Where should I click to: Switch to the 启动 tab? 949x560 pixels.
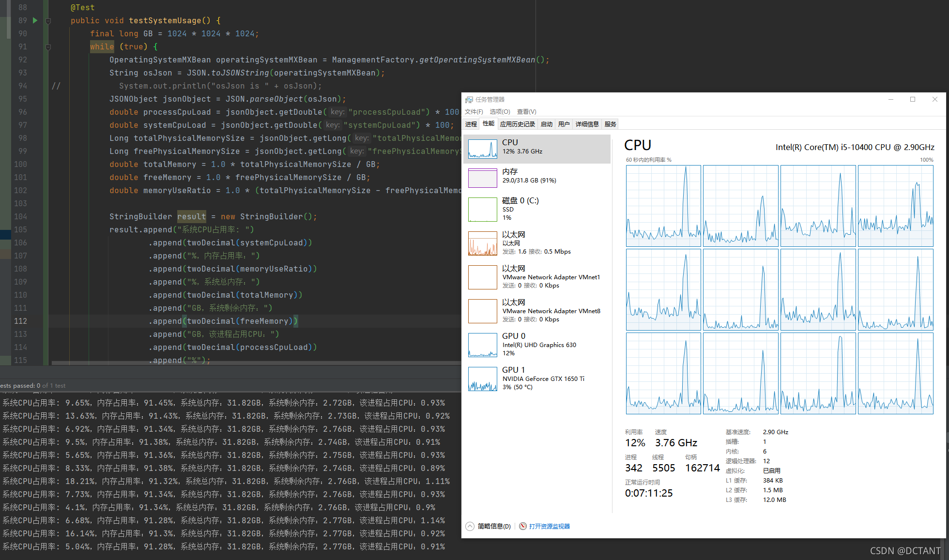pos(546,124)
